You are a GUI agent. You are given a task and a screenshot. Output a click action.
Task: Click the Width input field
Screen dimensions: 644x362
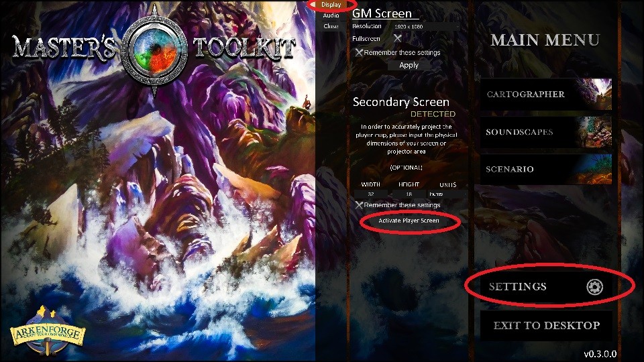tap(371, 194)
